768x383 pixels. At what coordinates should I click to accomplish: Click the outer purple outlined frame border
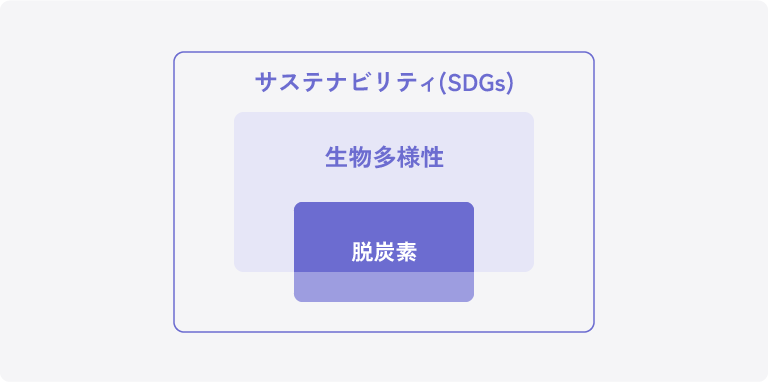(384, 52)
